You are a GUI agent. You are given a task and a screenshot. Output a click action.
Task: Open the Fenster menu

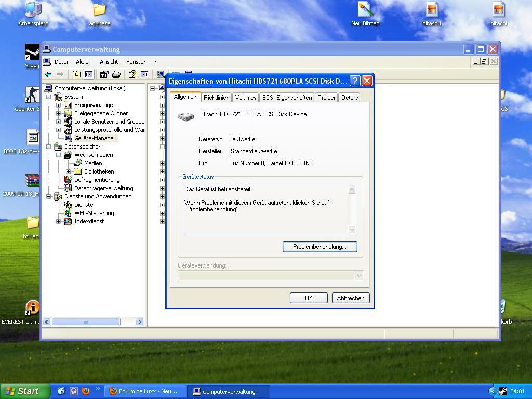pyautogui.click(x=136, y=62)
